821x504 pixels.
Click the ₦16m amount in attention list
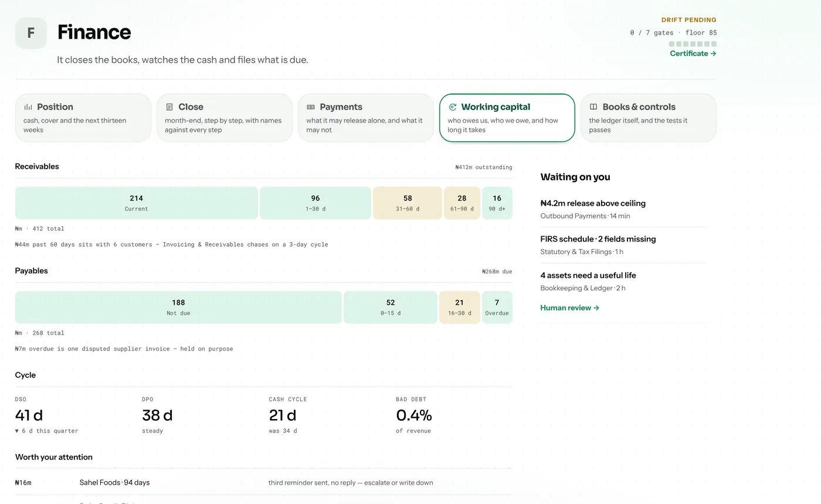(x=23, y=483)
